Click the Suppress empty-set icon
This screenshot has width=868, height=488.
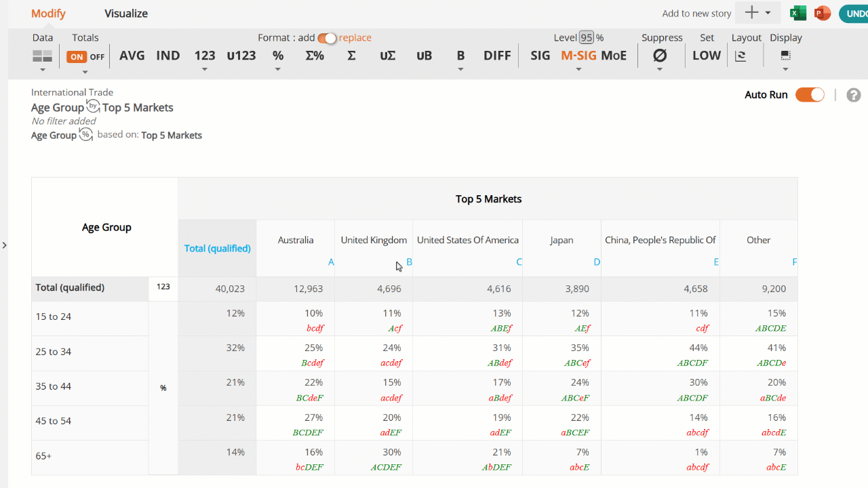[660, 56]
